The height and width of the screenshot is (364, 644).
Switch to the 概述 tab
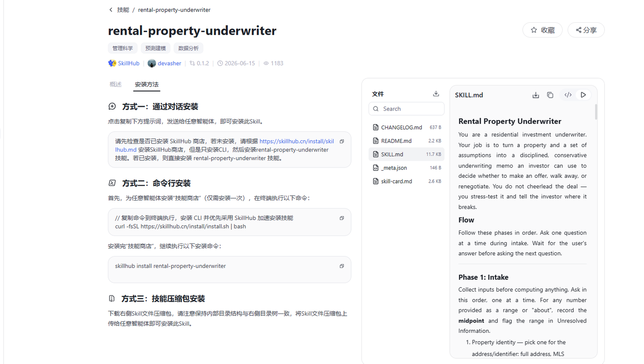(x=115, y=84)
